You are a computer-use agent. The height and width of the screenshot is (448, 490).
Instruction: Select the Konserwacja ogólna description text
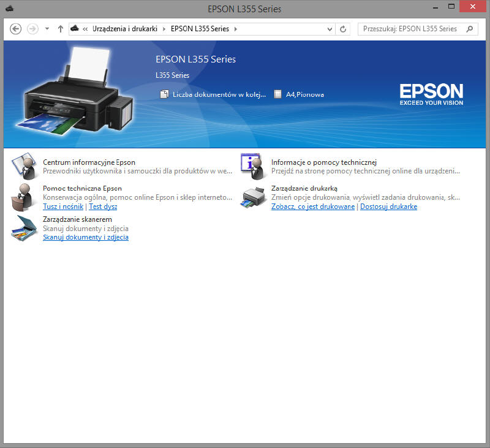tap(137, 197)
